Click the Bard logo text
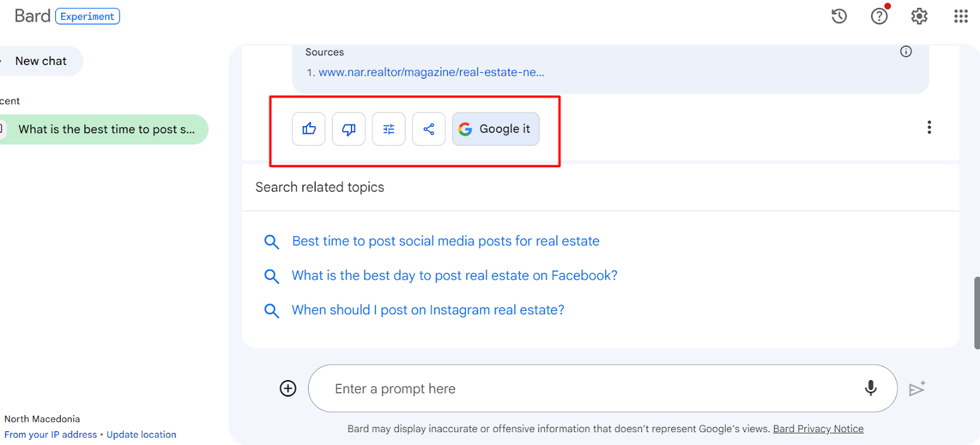 click(x=32, y=16)
